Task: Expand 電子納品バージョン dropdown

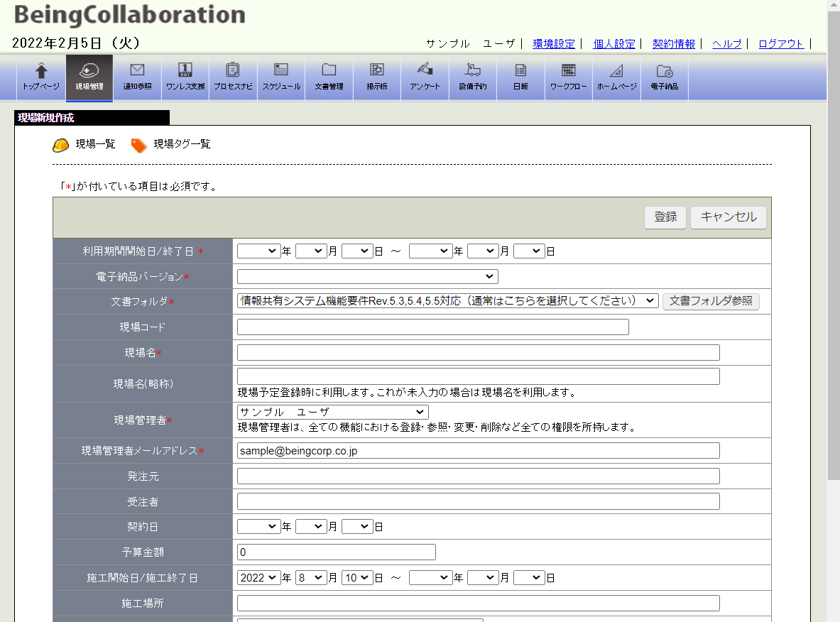Action: [x=368, y=276]
